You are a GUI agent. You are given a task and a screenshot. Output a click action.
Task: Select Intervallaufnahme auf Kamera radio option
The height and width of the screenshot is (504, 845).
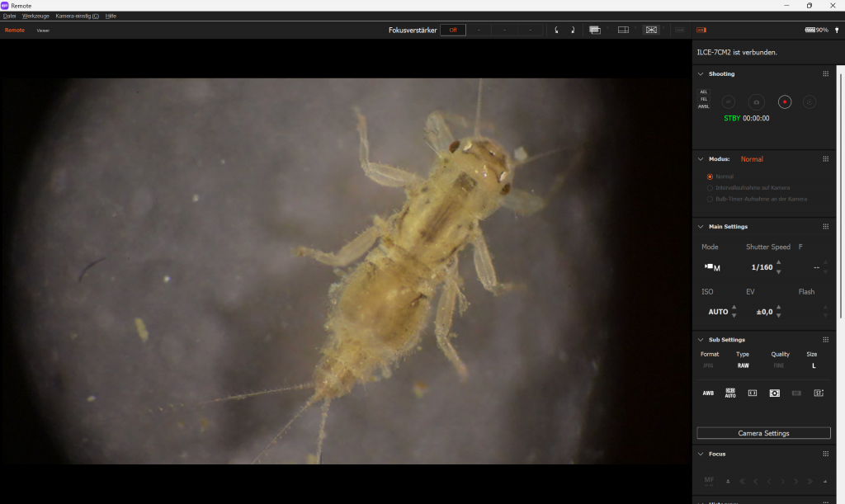pyautogui.click(x=710, y=187)
